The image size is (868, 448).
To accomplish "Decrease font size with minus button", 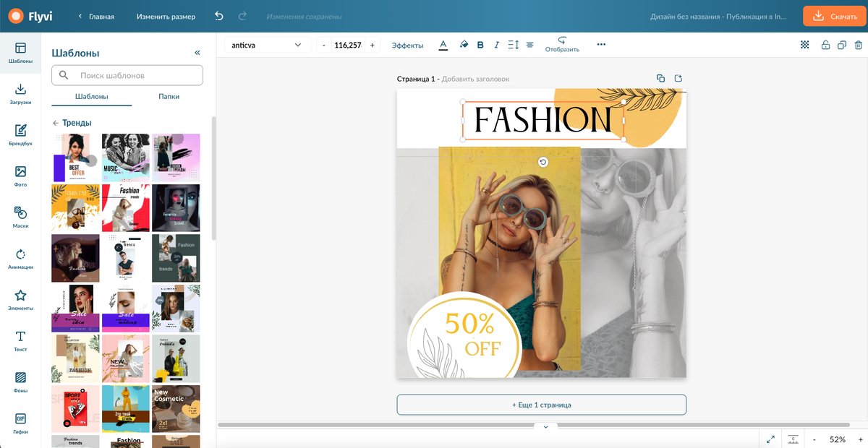I will (323, 45).
